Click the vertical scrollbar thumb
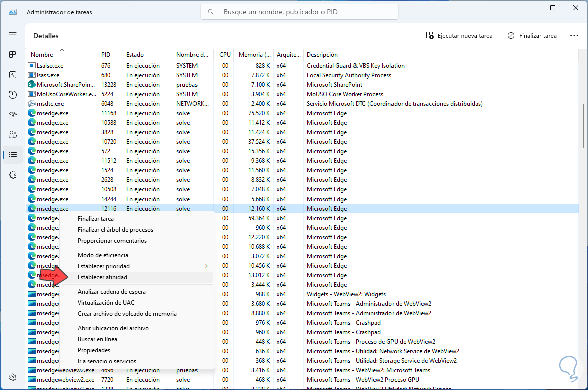The height and width of the screenshot is (390, 588). click(583, 126)
